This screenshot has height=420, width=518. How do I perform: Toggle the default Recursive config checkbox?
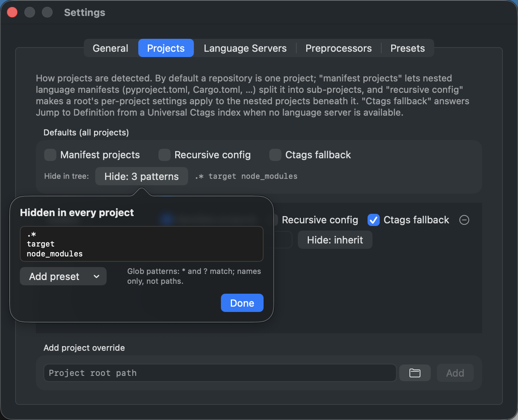(165, 155)
